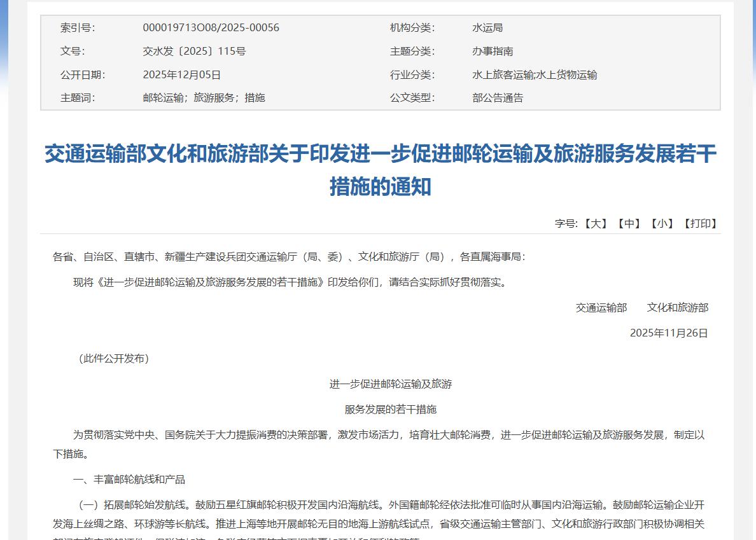
Task: Click the blue notice title heading
Action: tap(381, 170)
